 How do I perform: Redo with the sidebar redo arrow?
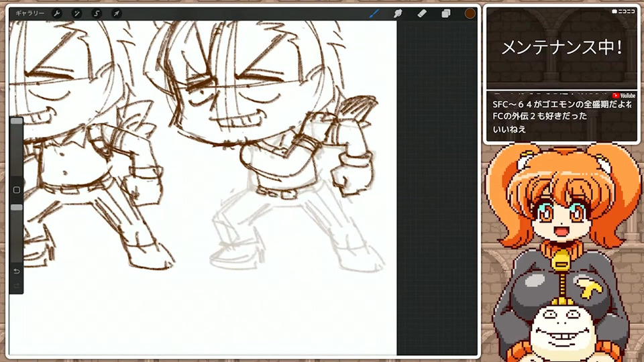pos(16,286)
